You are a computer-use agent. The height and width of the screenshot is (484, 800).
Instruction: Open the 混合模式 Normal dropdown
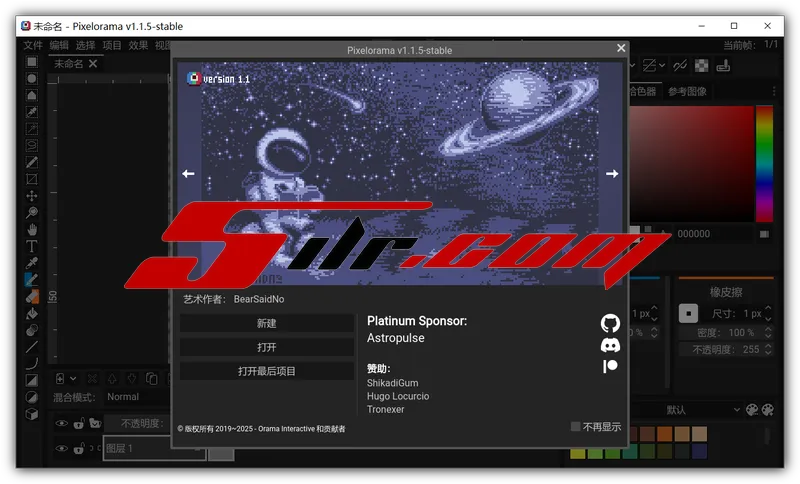tap(137, 397)
